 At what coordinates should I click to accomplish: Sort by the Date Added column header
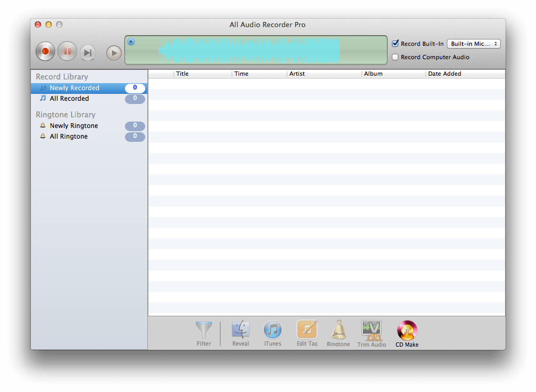pos(465,74)
